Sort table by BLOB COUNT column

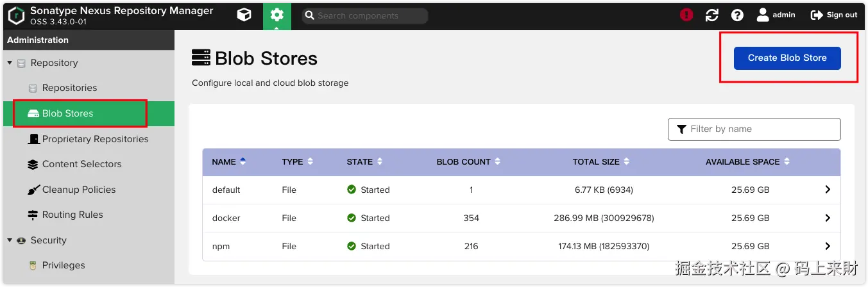[x=468, y=162]
